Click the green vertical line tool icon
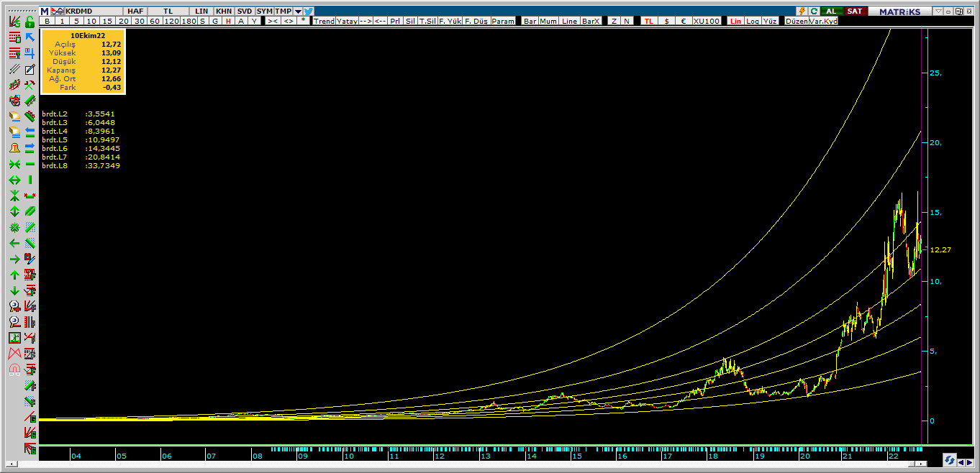Viewport: 980px width, 473px height. (30, 180)
